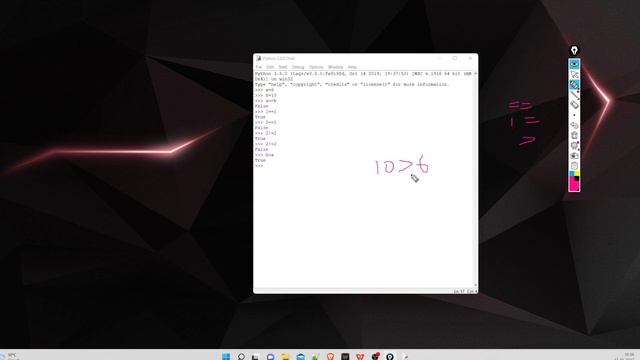The width and height of the screenshot is (640, 360).
Task: Click the camera screenshot icon
Action: click(574, 156)
